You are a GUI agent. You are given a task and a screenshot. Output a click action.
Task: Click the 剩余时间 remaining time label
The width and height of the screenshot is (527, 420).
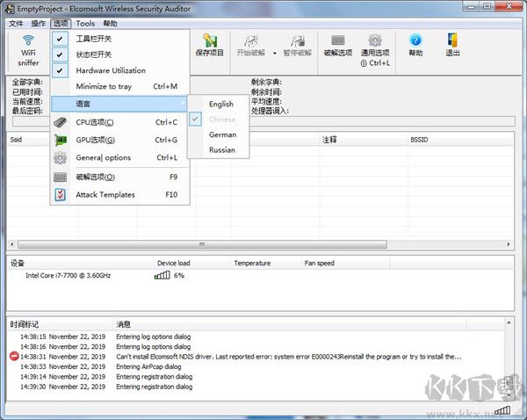(266, 91)
